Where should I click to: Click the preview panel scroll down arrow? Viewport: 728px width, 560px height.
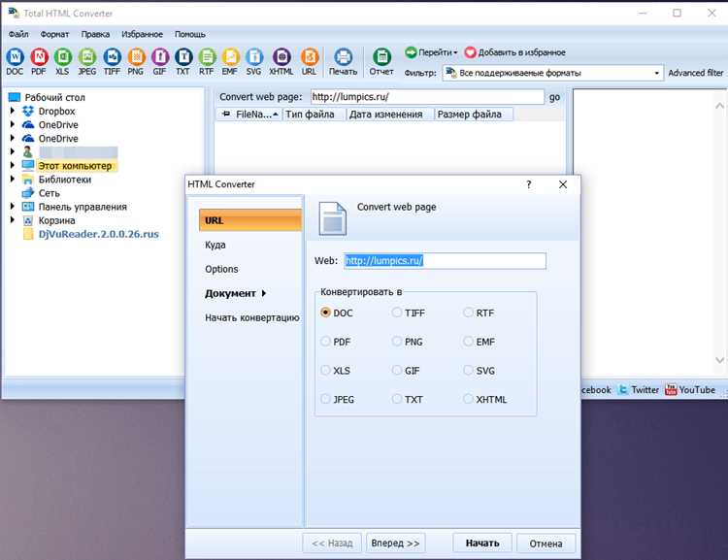(719, 360)
